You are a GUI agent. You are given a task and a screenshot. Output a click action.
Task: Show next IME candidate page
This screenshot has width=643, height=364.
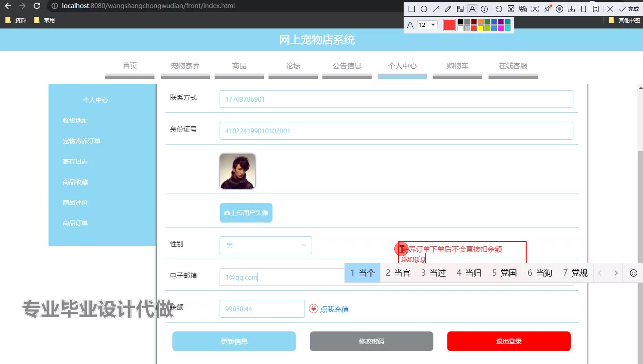(616, 273)
